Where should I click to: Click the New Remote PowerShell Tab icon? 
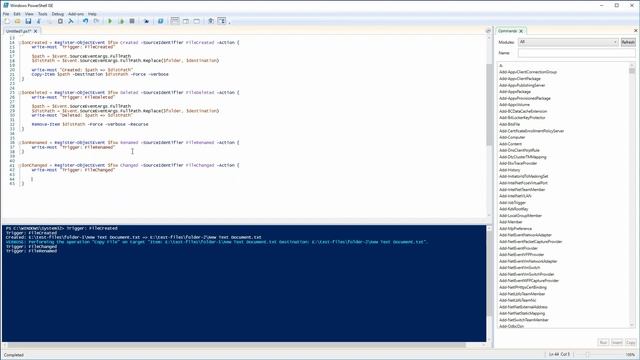coord(146,21)
